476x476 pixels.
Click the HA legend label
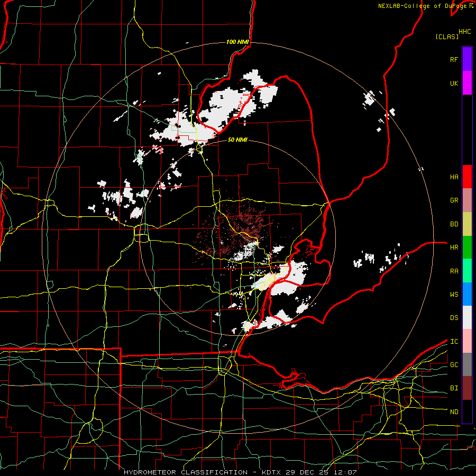click(x=454, y=177)
